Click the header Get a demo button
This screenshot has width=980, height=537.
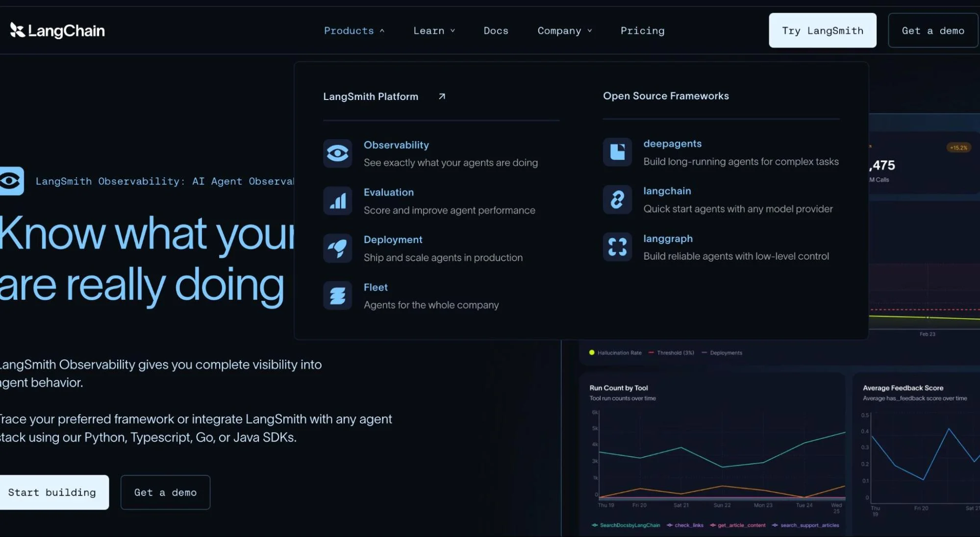pyautogui.click(x=932, y=30)
